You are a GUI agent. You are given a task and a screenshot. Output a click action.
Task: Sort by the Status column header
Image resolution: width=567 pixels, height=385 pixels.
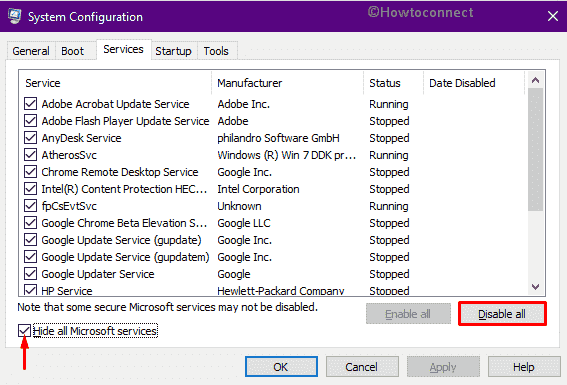[x=393, y=83]
